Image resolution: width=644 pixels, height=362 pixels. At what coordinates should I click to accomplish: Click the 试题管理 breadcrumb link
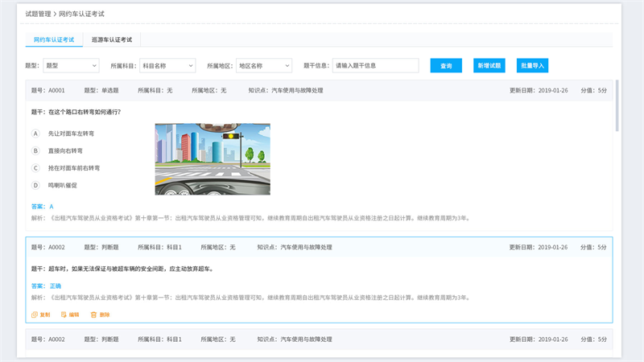tap(37, 14)
